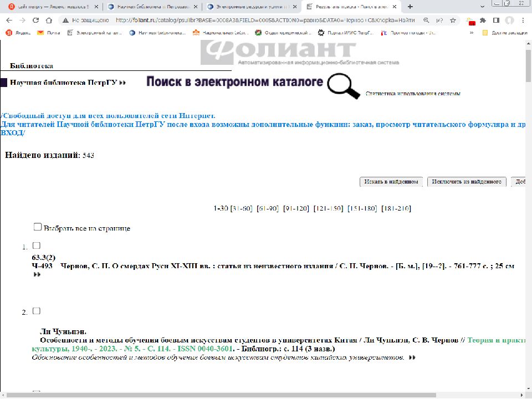Expand details arrows after Ли Чуньпэн annotation

pyautogui.click(x=412, y=358)
